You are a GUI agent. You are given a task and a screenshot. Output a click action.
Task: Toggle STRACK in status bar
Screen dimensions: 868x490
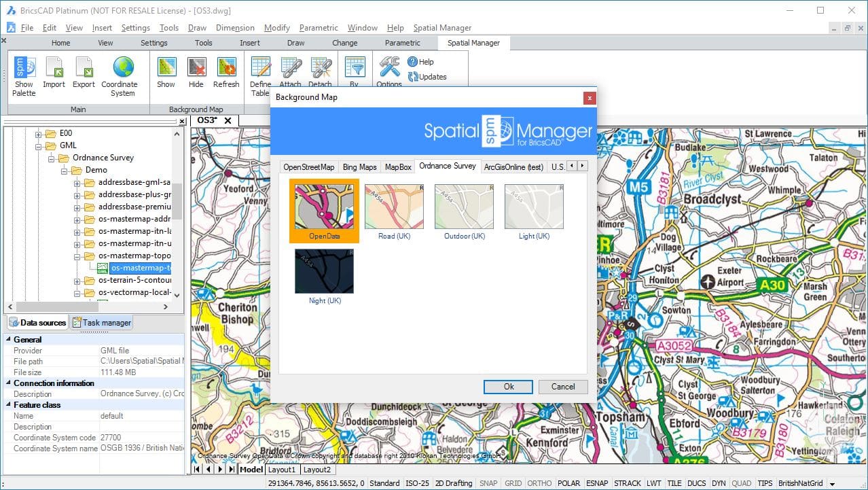pyautogui.click(x=628, y=483)
